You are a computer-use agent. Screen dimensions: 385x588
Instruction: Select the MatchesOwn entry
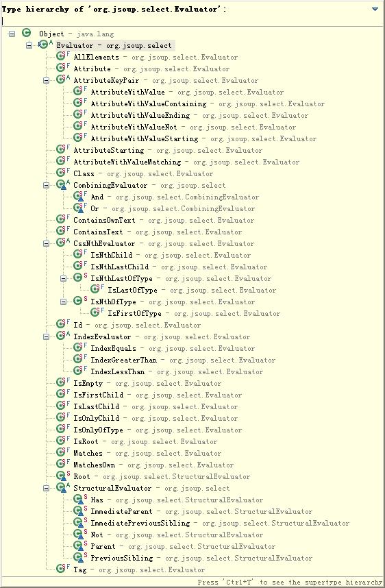pos(153,465)
